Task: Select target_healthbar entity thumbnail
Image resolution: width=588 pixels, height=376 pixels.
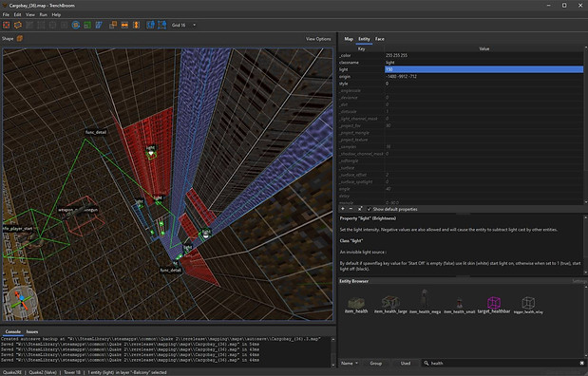Action: coord(494,305)
